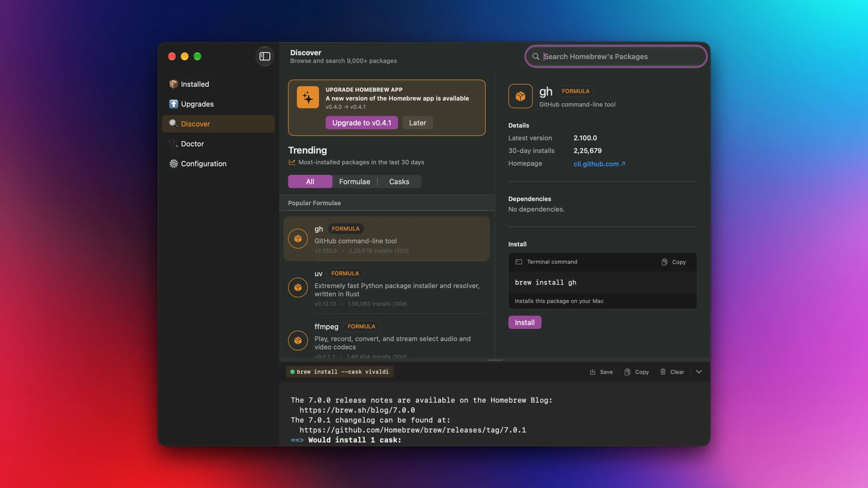This screenshot has height=488, width=868.
Task: Click the https://brew.sh/blog/7.0.0 text
Action: click(357, 410)
